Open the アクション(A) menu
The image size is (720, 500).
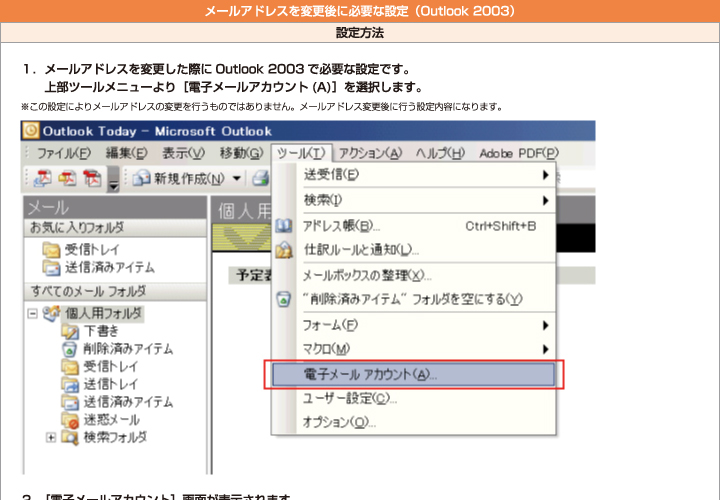[x=370, y=153]
